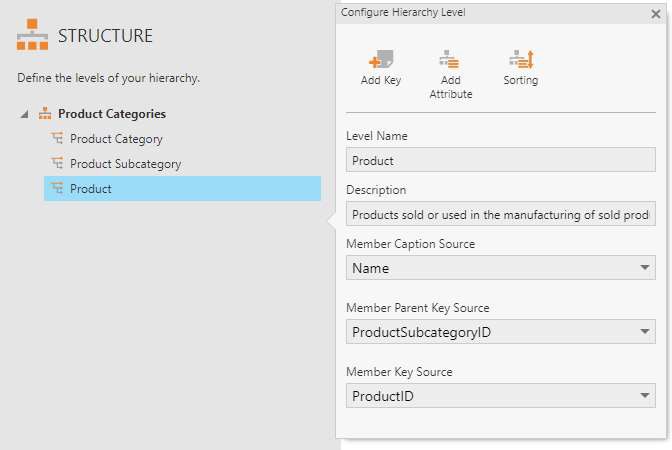Image resolution: width=672 pixels, height=450 pixels.
Task: Click the Description text field
Action: click(x=500, y=214)
